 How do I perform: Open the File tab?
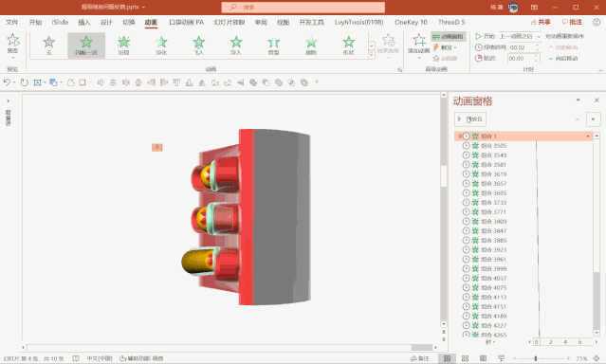tap(12, 23)
